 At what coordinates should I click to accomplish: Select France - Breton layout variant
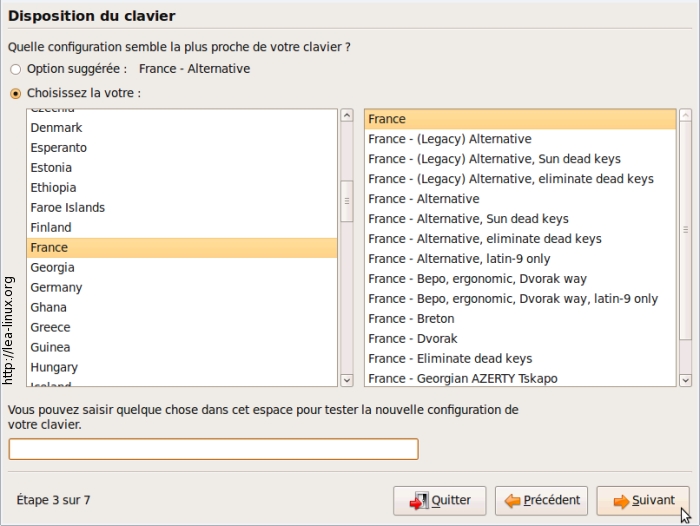pyautogui.click(x=411, y=318)
